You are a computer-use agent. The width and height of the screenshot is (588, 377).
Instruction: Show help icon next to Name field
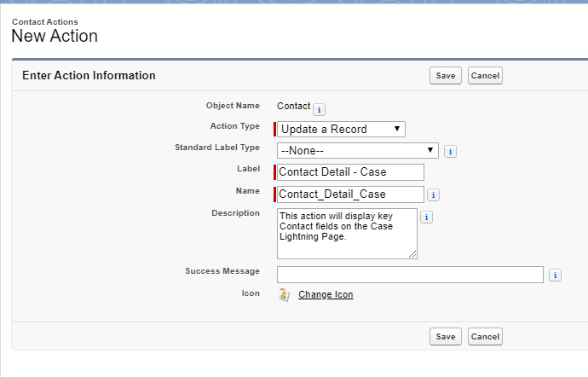433,195
